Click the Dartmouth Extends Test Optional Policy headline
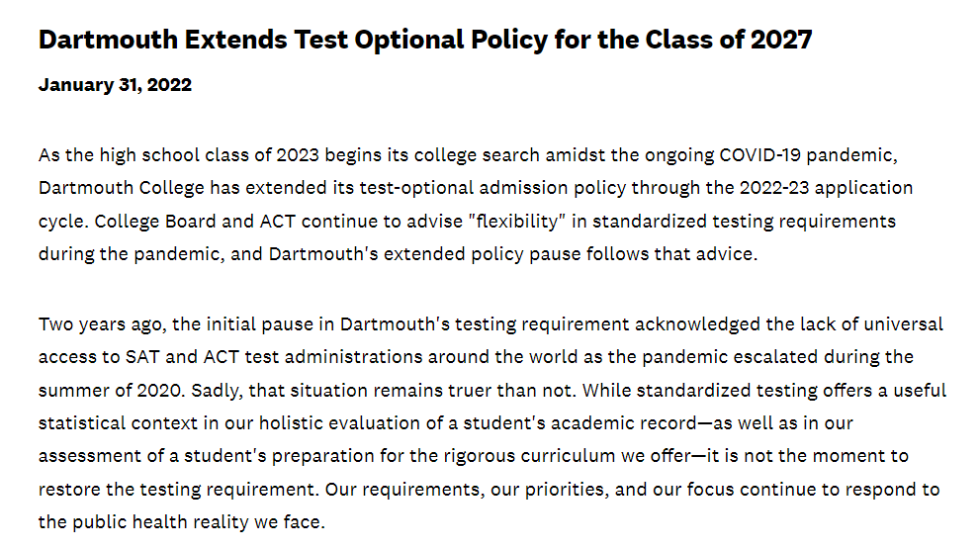The width and height of the screenshot is (980, 550). tap(425, 40)
